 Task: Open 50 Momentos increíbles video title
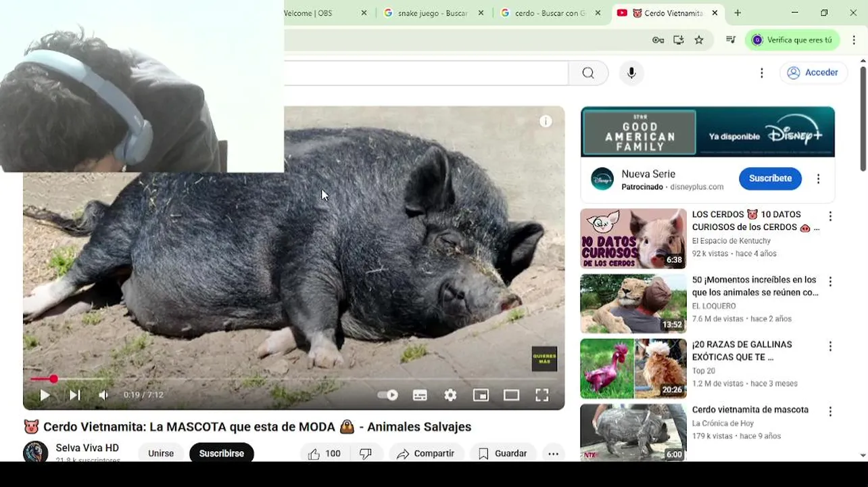[x=755, y=286]
